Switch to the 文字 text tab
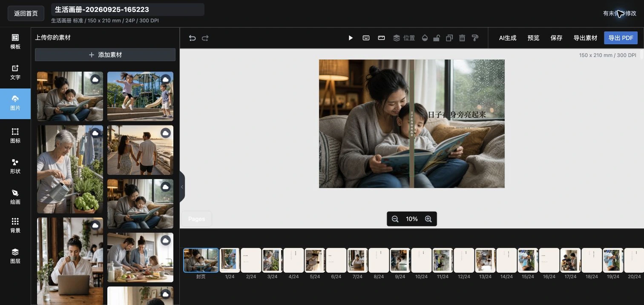The width and height of the screenshot is (644, 305). [x=15, y=72]
